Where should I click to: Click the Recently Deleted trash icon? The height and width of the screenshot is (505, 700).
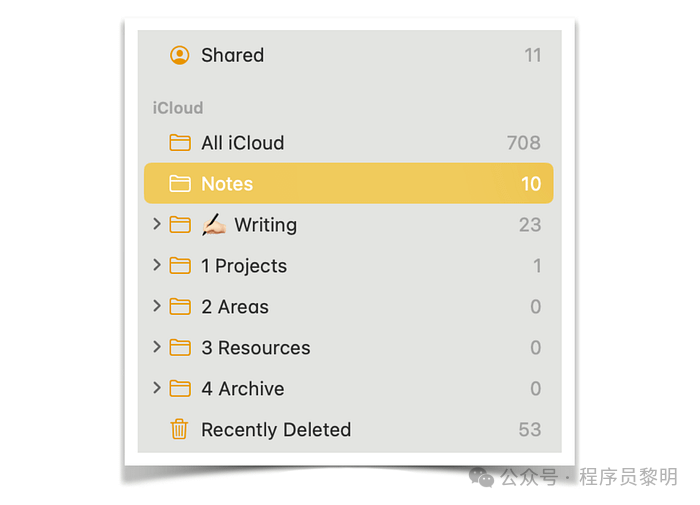[180, 430]
